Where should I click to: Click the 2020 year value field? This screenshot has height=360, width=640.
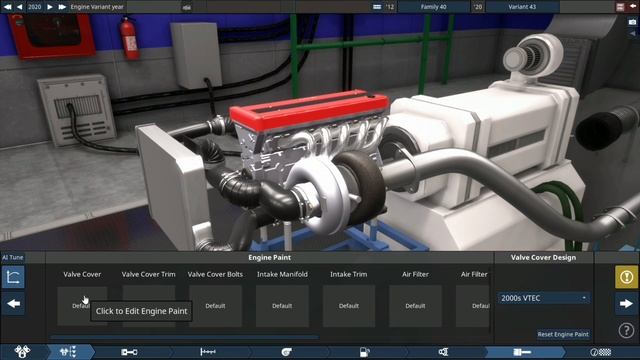click(34, 7)
